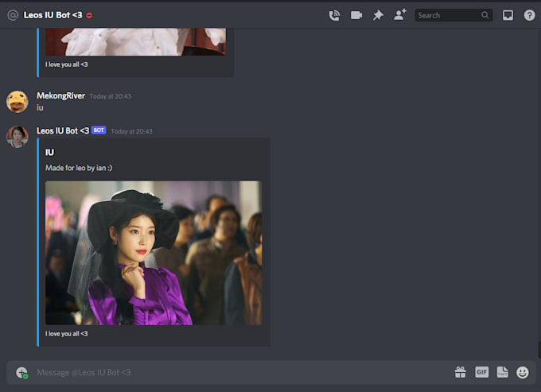This screenshot has height=392, width=541.
Task: Start a voice call
Action: (334, 16)
